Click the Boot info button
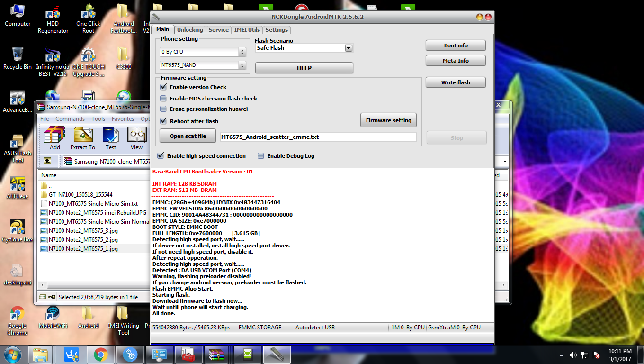This screenshot has width=644, height=364. tap(456, 45)
